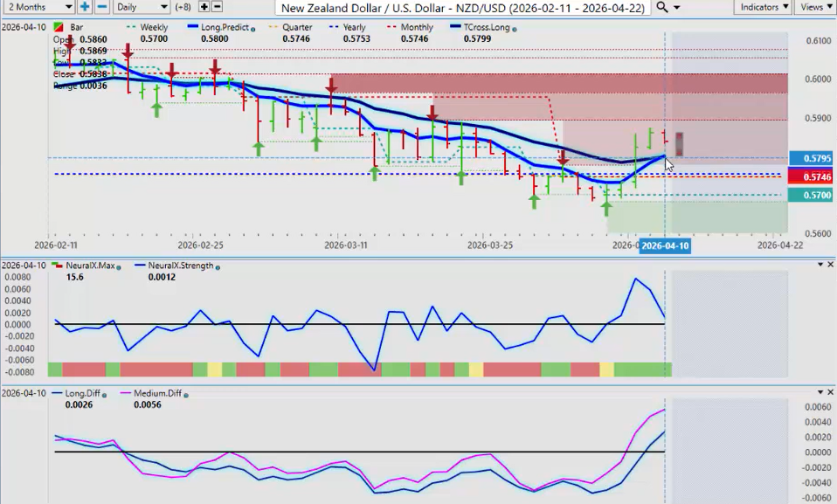Viewport: 837px width, 504px height.
Task: Click the red 0.5746 price axis marker
Action: point(812,176)
